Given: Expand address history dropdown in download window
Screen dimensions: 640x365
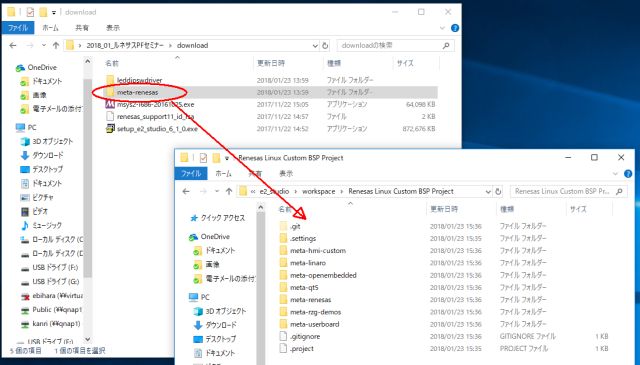Looking at the screenshot, I should click(x=315, y=46).
